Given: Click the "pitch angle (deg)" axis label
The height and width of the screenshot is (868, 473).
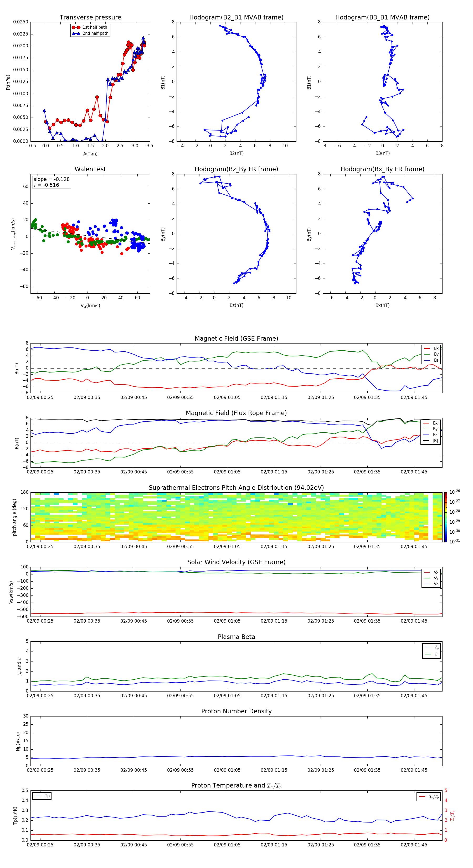Looking at the screenshot, I should click(x=14, y=517).
